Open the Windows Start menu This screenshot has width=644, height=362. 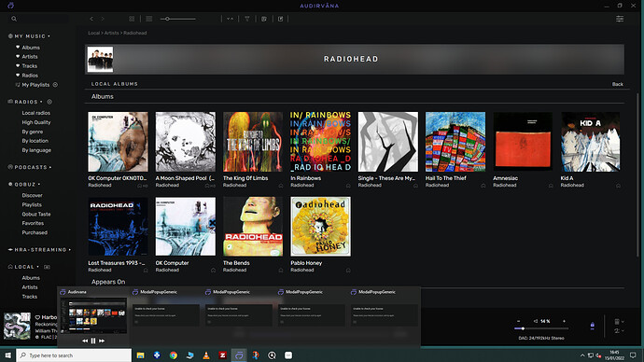7,355
